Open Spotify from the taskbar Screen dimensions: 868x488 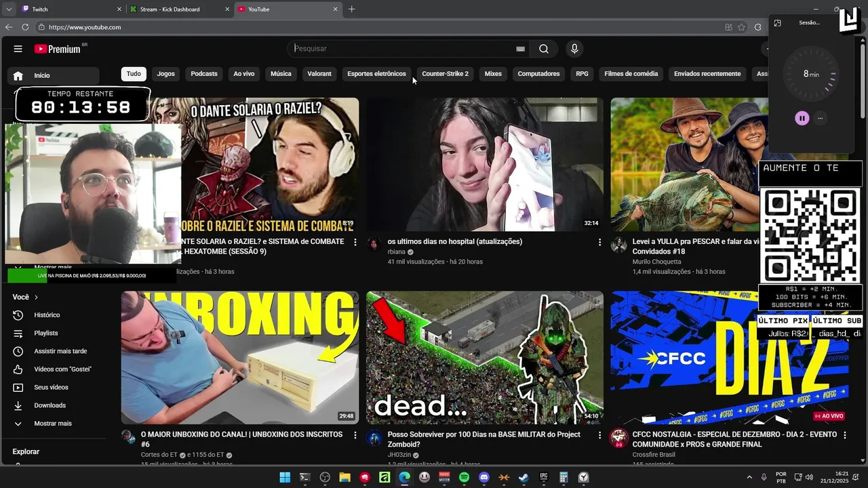click(x=464, y=477)
